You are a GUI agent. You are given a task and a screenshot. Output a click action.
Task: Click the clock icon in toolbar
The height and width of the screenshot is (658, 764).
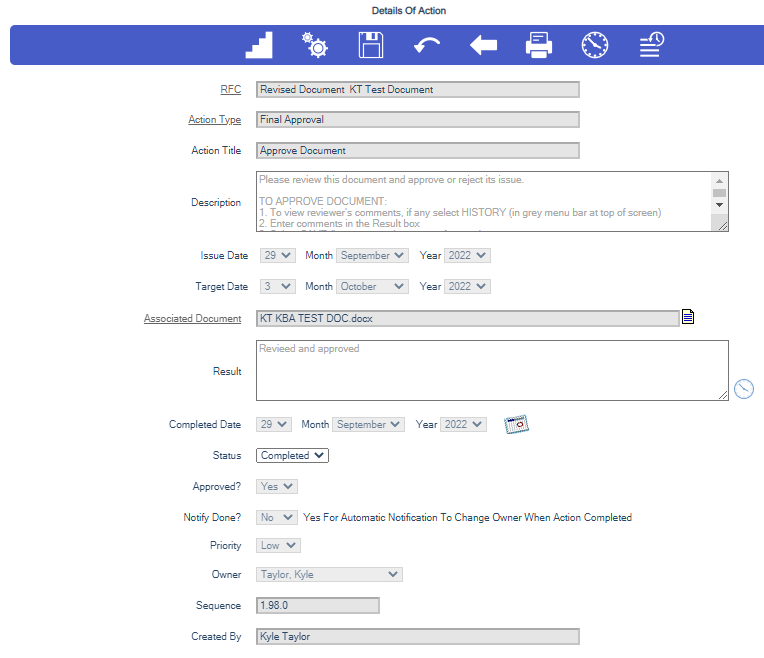(595, 45)
